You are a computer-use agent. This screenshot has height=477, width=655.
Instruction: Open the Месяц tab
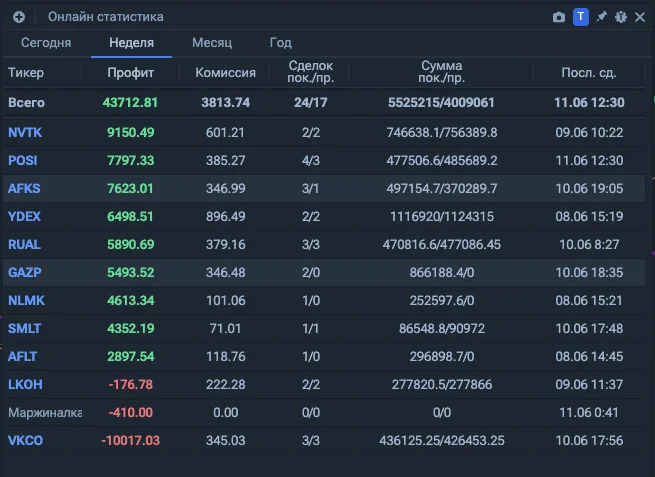212,43
